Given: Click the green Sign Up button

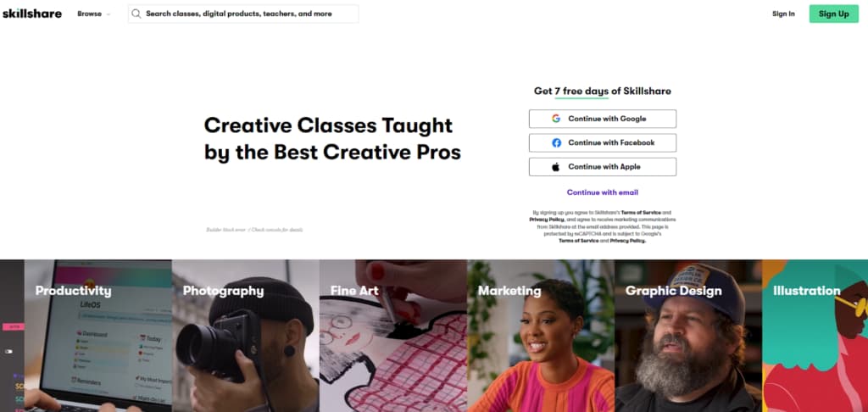Looking at the screenshot, I should (x=834, y=14).
